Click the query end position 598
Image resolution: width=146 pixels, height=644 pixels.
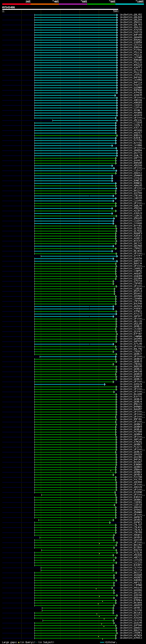115,11
